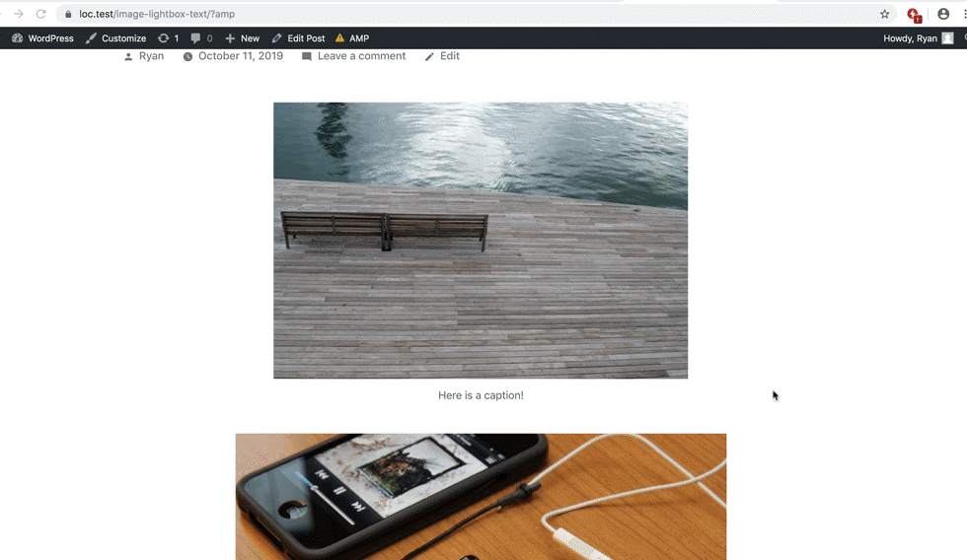967x560 pixels.
Task: Open the author link Ryan
Action: tap(151, 56)
